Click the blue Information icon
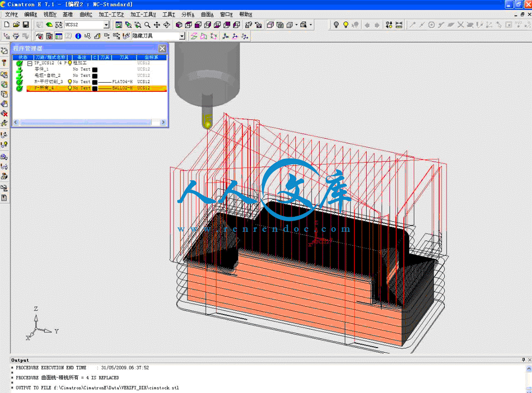This screenshot has height=393, width=532. click(x=78, y=36)
